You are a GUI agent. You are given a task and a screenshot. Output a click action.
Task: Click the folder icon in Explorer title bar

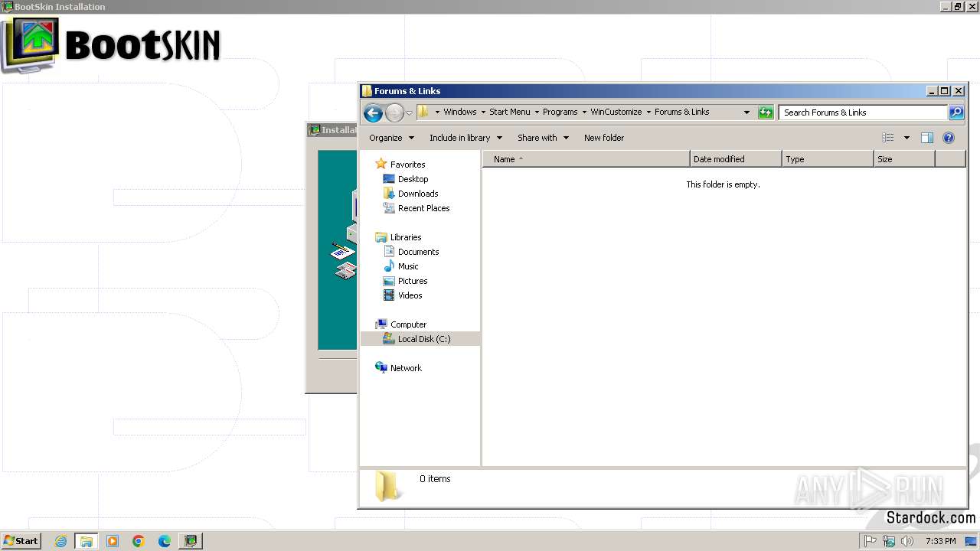click(x=367, y=91)
